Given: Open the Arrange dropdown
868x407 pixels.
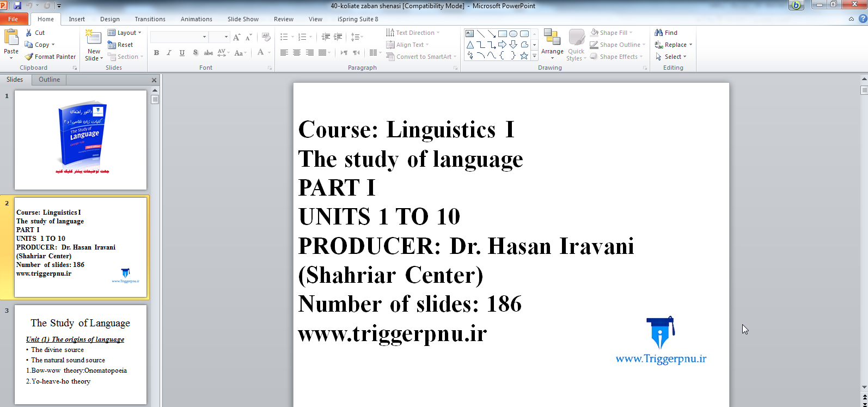Looking at the screenshot, I should (552, 45).
